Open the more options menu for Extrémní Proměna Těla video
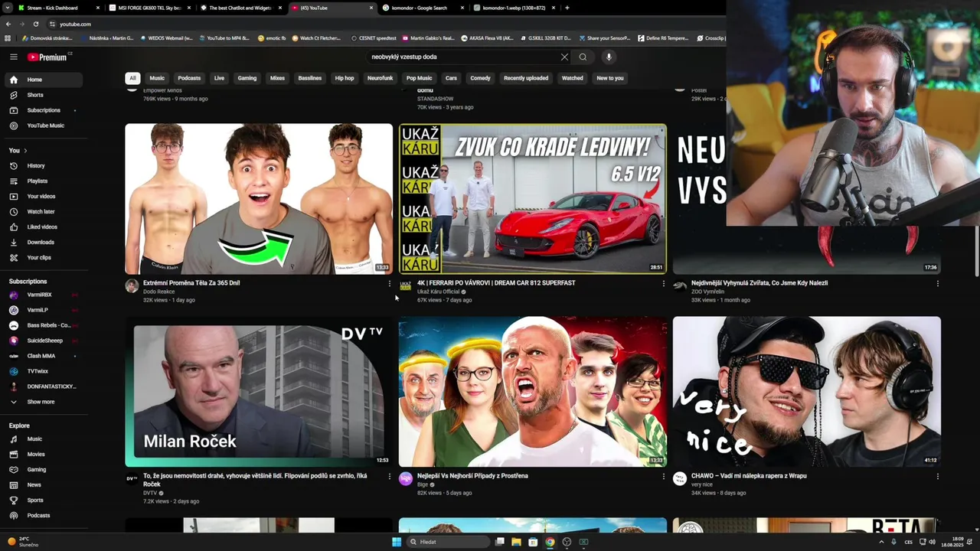Image resolution: width=980 pixels, height=551 pixels. click(x=390, y=284)
